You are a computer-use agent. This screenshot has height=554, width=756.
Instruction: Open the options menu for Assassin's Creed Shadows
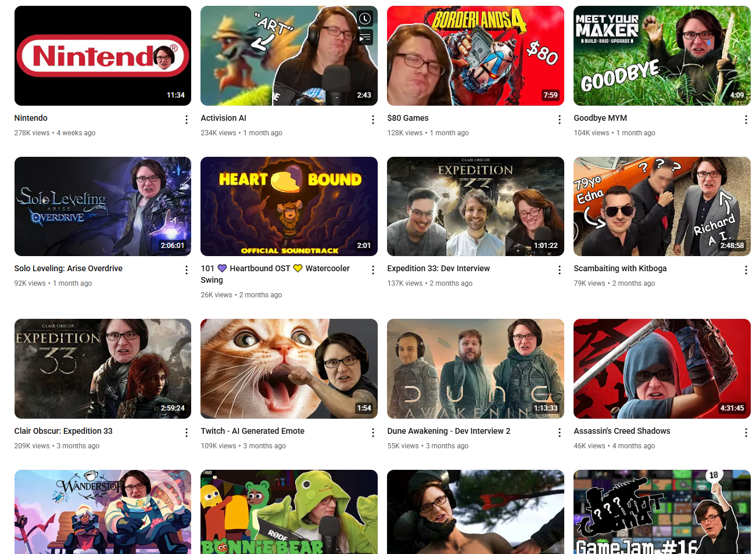[746, 433]
